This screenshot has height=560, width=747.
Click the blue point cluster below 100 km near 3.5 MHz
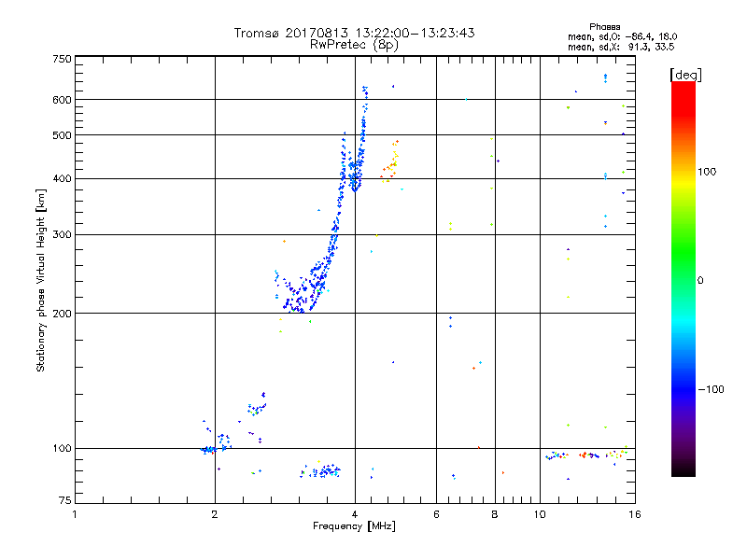click(x=320, y=470)
